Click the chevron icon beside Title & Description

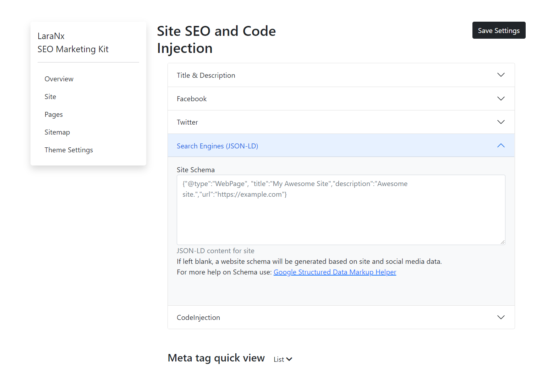point(501,75)
